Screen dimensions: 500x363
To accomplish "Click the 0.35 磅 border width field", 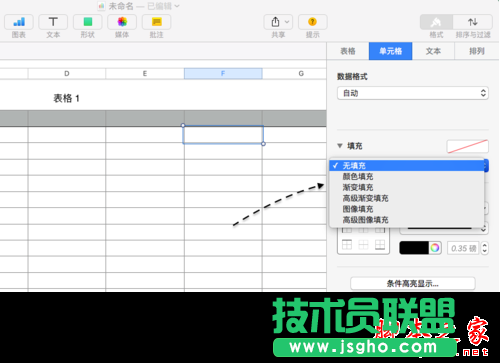I will [x=463, y=248].
